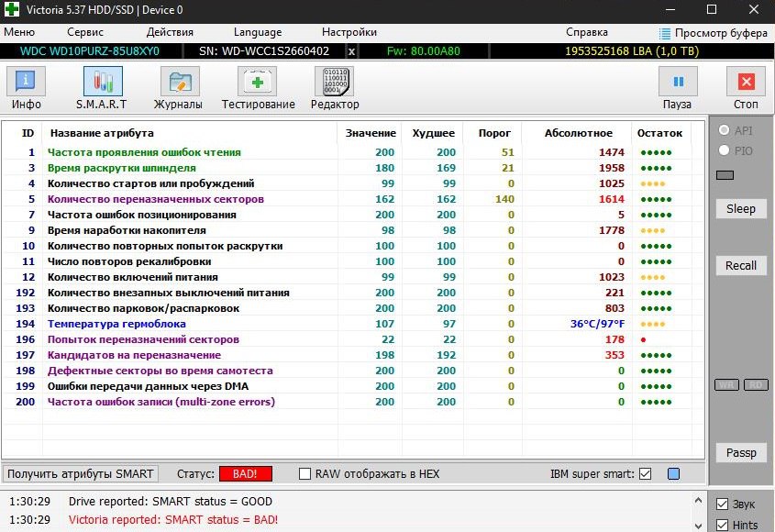Click the Абсолютное column header
This screenshot has height=532, width=775.
[579, 133]
